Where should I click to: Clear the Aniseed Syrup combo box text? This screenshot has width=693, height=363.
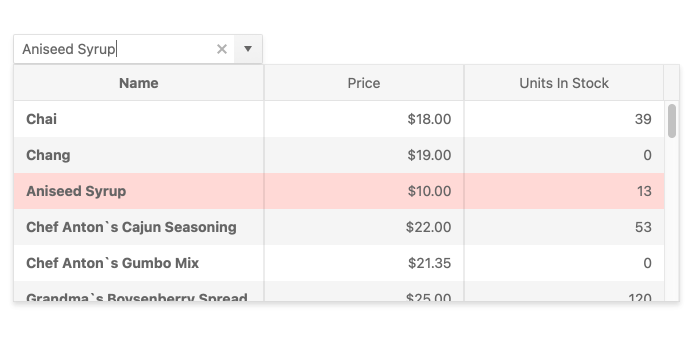coord(222,49)
